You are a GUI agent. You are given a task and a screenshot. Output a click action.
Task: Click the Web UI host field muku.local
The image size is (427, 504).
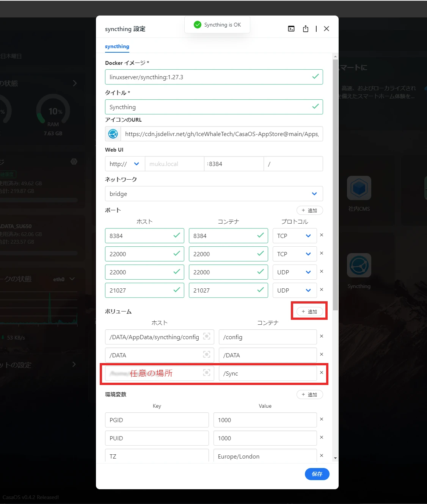174,164
